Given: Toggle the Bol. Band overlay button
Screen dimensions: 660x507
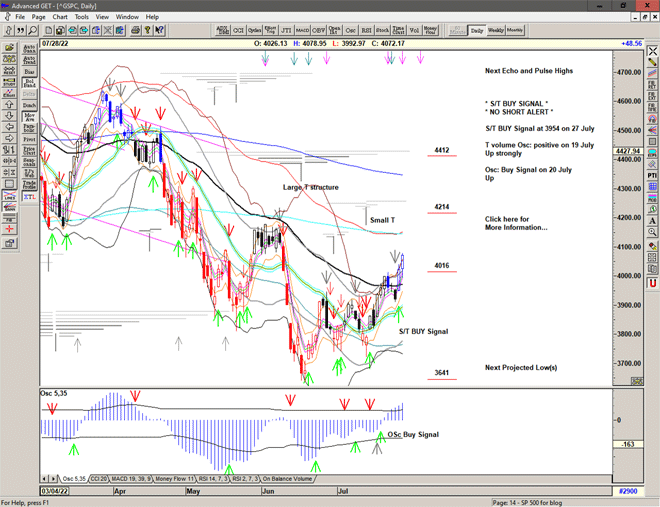Looking at the screenshot, I should pos(29,86).
